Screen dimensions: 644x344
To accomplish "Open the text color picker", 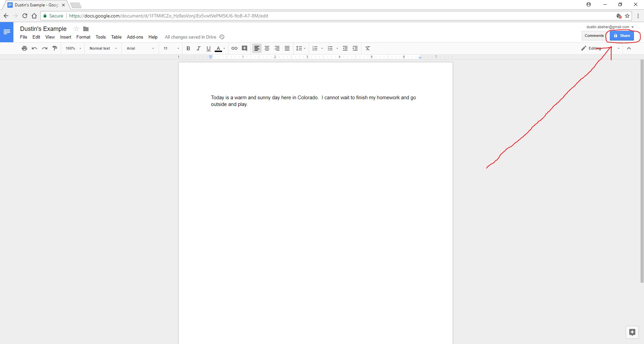I will [220, 48].
